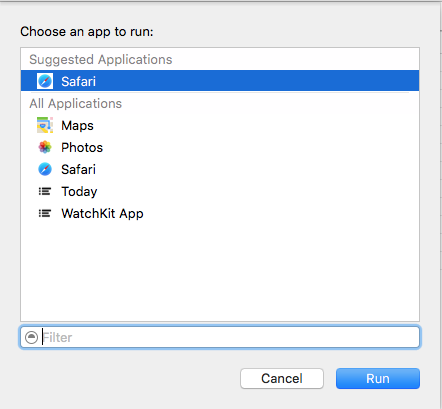The height and width of the screenshot is (409, 442).
Task: Click empty space below WatchKit App in the list
Action: [220, 270]
